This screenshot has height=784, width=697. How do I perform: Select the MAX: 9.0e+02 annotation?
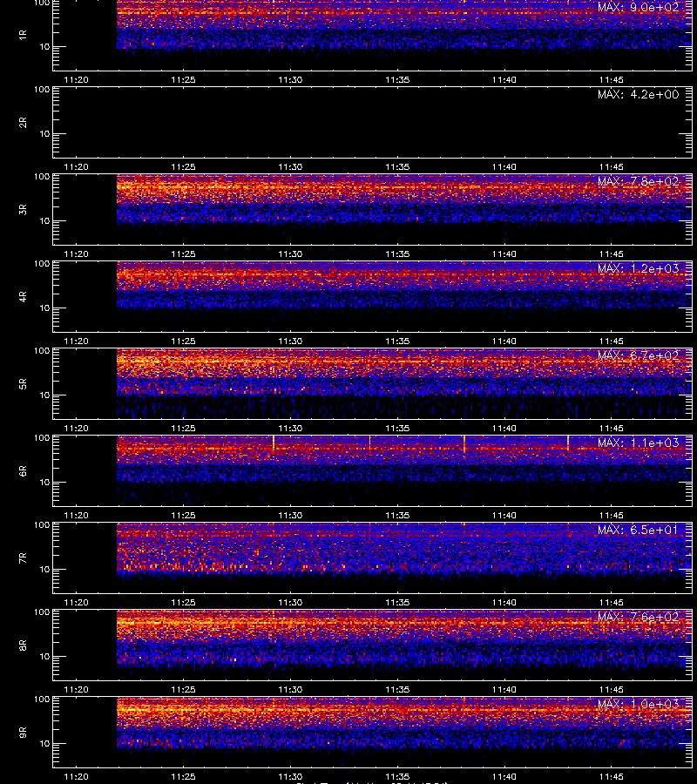[638, 8]
